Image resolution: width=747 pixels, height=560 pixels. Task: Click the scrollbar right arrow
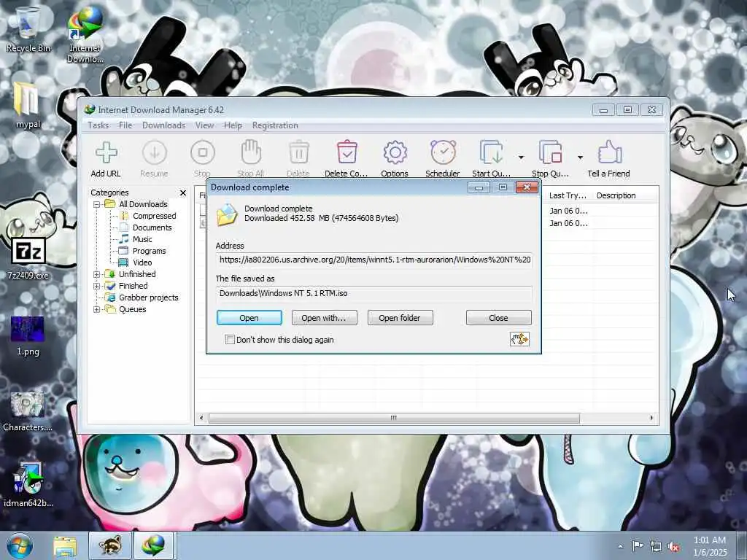(x=651, y=418)
